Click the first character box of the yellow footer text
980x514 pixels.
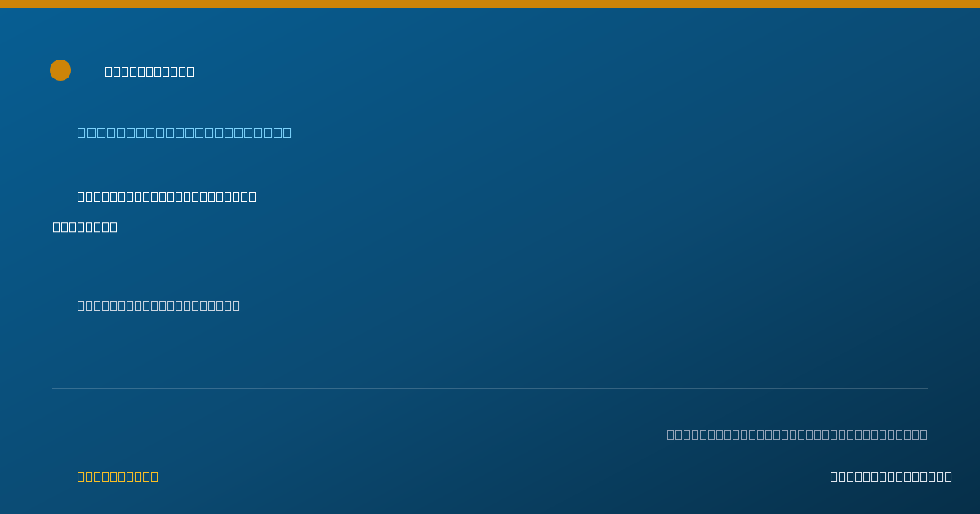81,476
